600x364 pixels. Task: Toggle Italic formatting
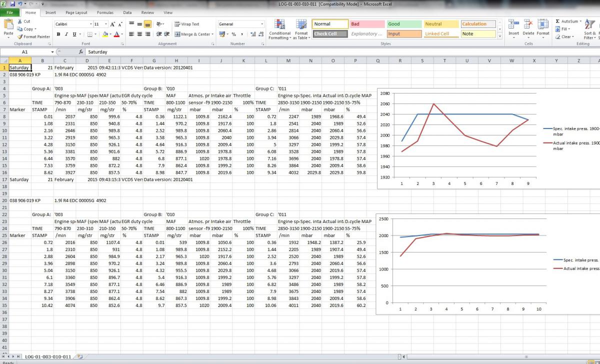tap(66, 34)
